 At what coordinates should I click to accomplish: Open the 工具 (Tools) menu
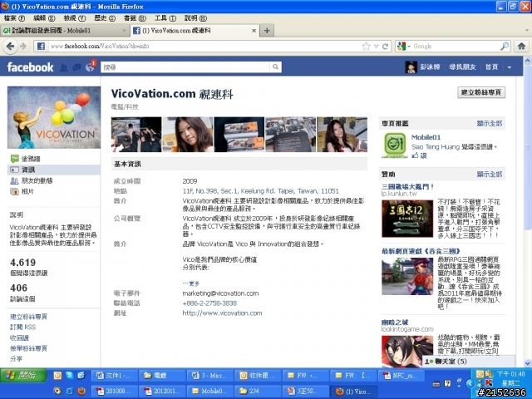(165, 18)
